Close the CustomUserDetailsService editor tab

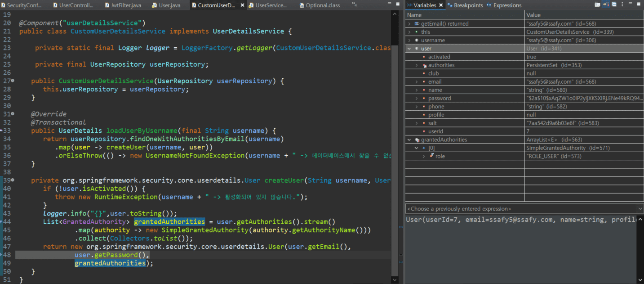pos(243,5)
